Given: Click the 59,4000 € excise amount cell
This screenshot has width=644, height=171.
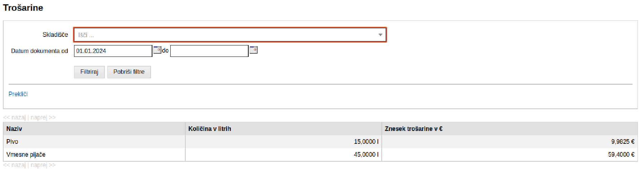Looking at the screenshot, I should click(x=621, y=155).
